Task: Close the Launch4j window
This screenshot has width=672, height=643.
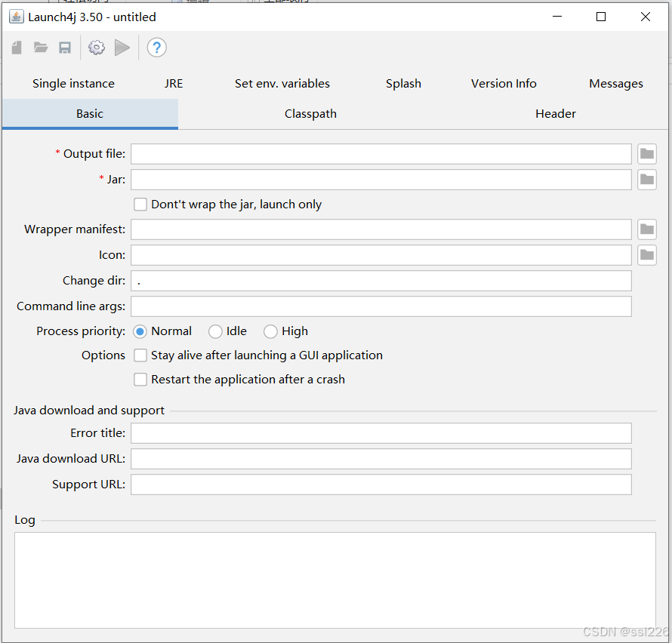Action: [x=646, y=17]
